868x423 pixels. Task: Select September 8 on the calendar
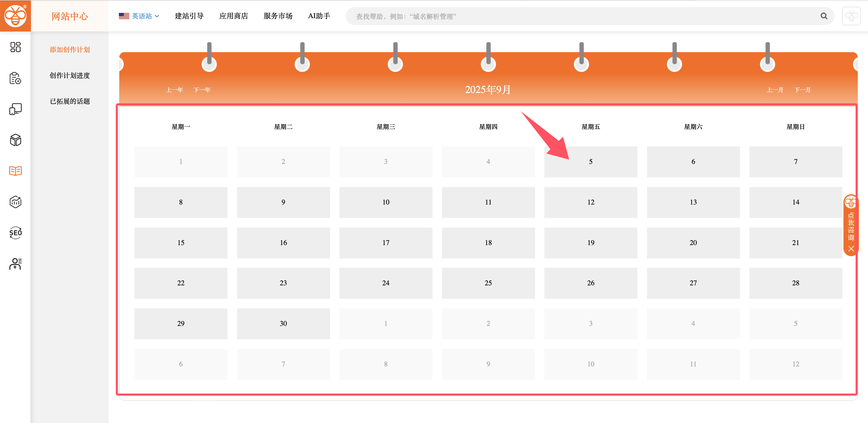click(181, 202)
